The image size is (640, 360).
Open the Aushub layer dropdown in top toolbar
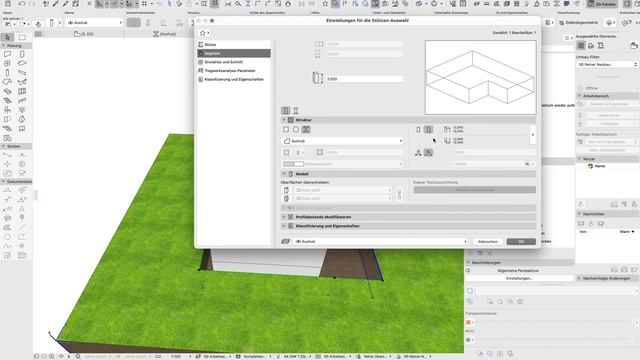[x=94, y=23]
